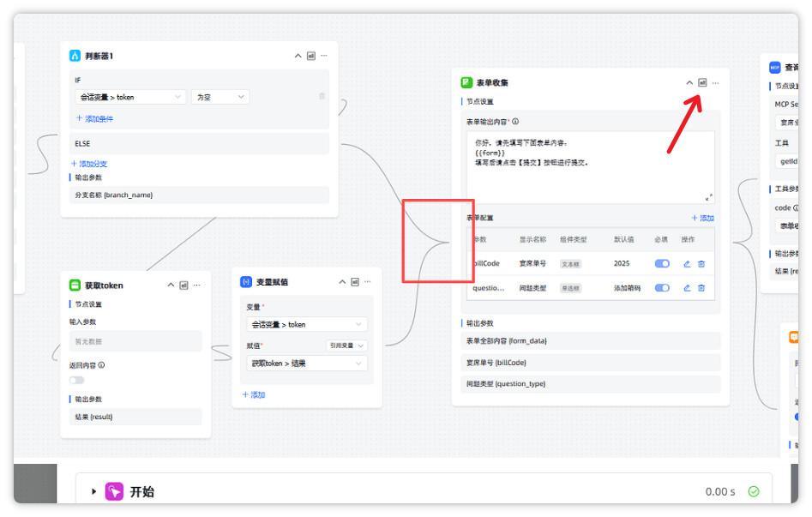Screen dimensions: 812x517
Task: Collapse the 判断器1 node
Action: [x=298, y=56]
